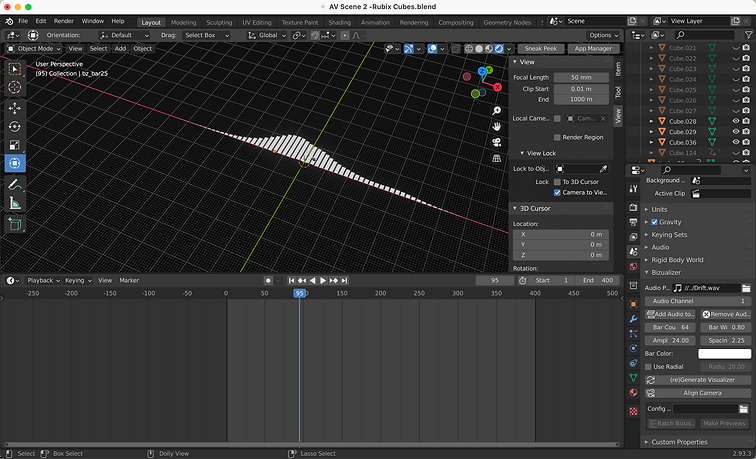Click the zoom view magnifier icon

497,111
